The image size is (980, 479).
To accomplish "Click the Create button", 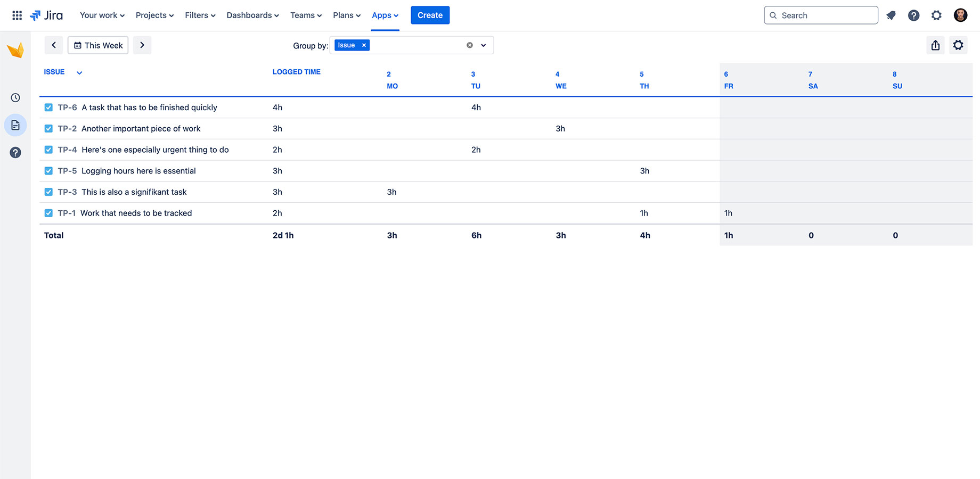I will (x=430, y=15).
